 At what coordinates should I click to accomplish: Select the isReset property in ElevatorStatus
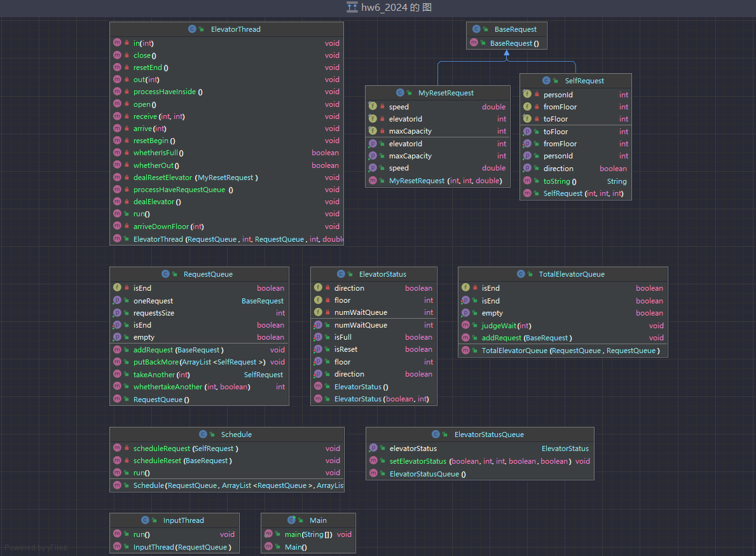click(374, 349)
